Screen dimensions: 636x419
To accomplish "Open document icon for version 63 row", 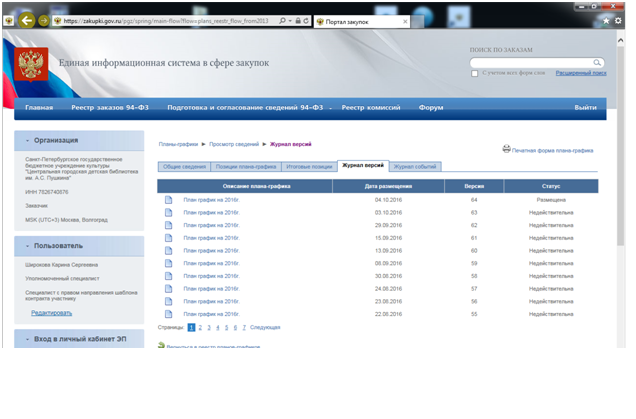I will pos(168,213).
